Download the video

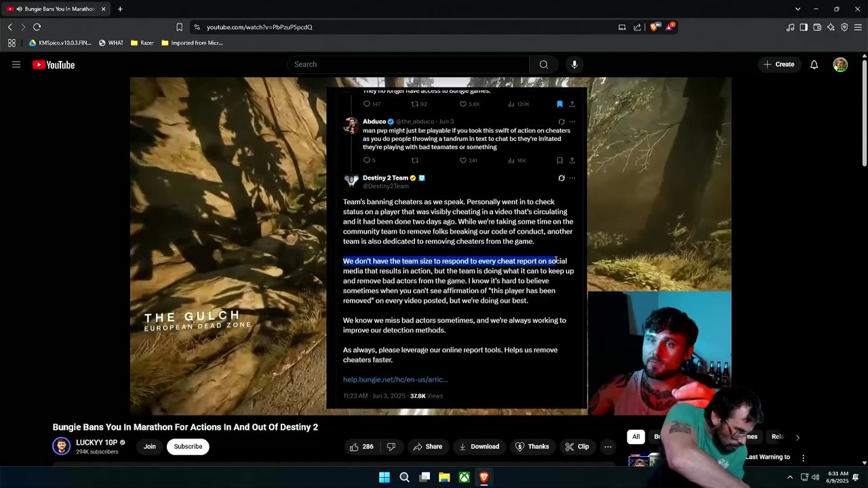point(479,447)
